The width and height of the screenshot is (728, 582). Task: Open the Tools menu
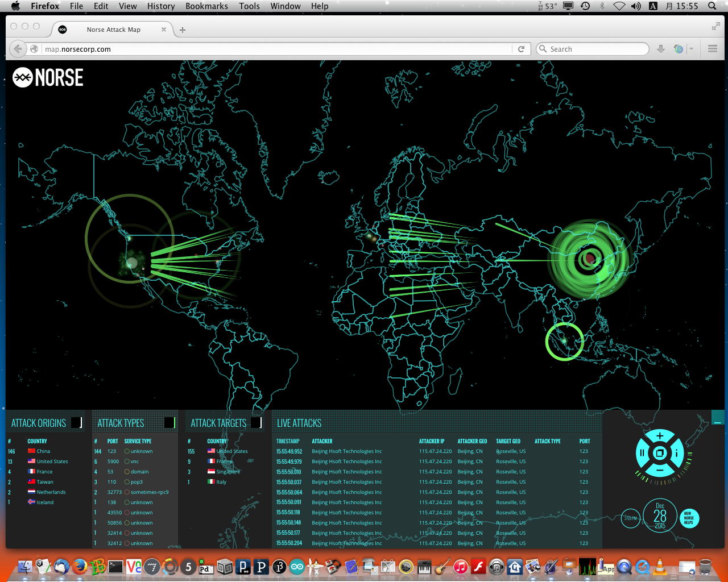click(x=249, y=6)
